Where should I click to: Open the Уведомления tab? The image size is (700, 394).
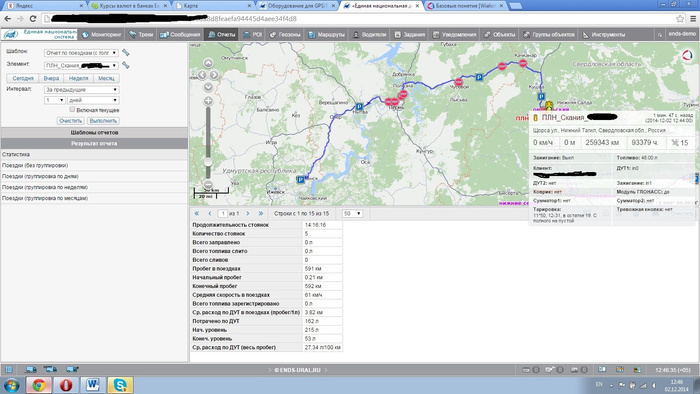point(454,34)
